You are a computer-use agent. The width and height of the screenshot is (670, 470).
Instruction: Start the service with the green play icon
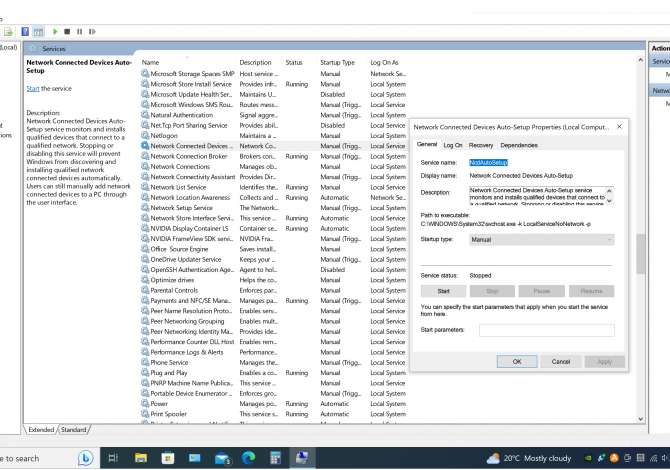(x=55, y=32)
